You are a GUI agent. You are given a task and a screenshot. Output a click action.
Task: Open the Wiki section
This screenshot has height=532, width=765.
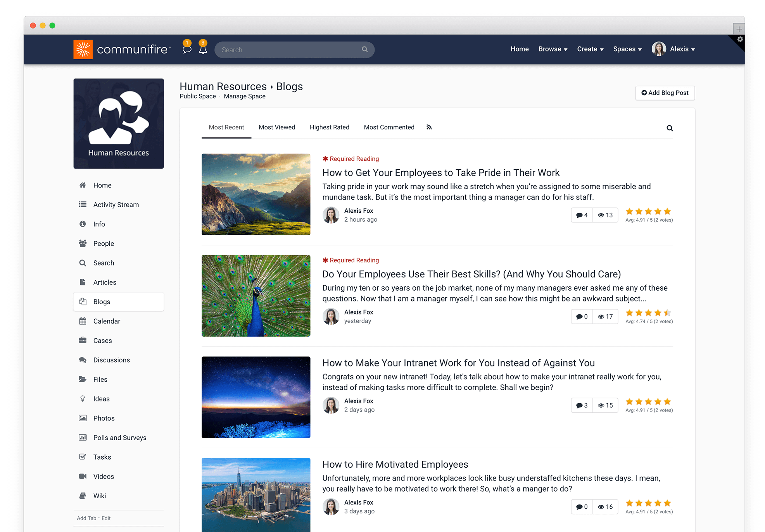pyautogui.click(x=100, y=496)
